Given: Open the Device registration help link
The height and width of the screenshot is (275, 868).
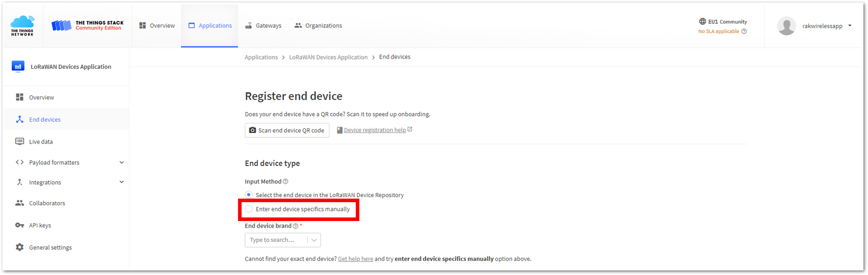Looking at the screenshot, I should click(375, 130).
